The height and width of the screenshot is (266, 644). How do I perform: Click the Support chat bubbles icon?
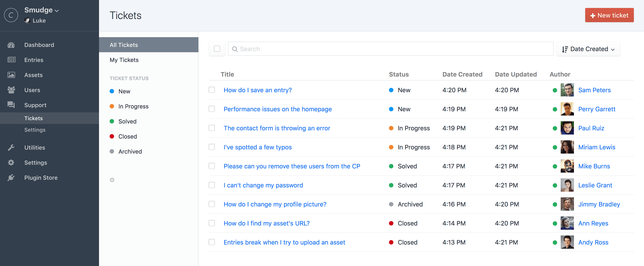pos(11,105)
